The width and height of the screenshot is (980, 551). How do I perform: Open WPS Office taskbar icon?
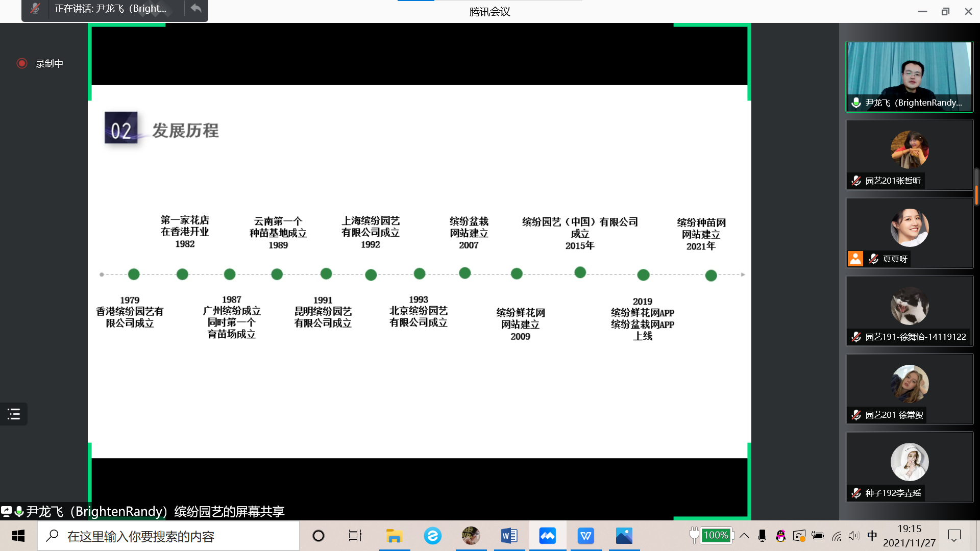pos(585,536)
